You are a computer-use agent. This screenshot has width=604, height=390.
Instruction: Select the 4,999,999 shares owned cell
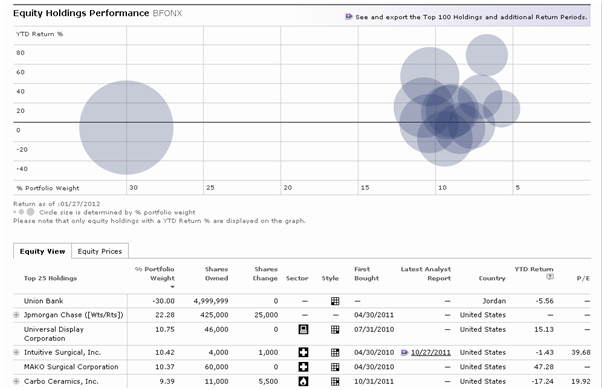pyautogui.click(x=211, y=301)
